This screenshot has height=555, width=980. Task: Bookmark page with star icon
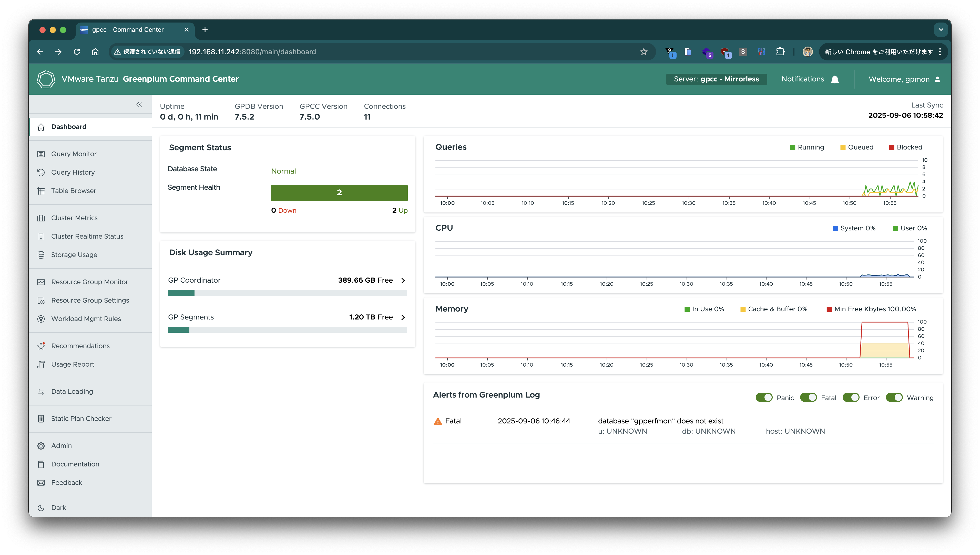[x=644, y=52]
